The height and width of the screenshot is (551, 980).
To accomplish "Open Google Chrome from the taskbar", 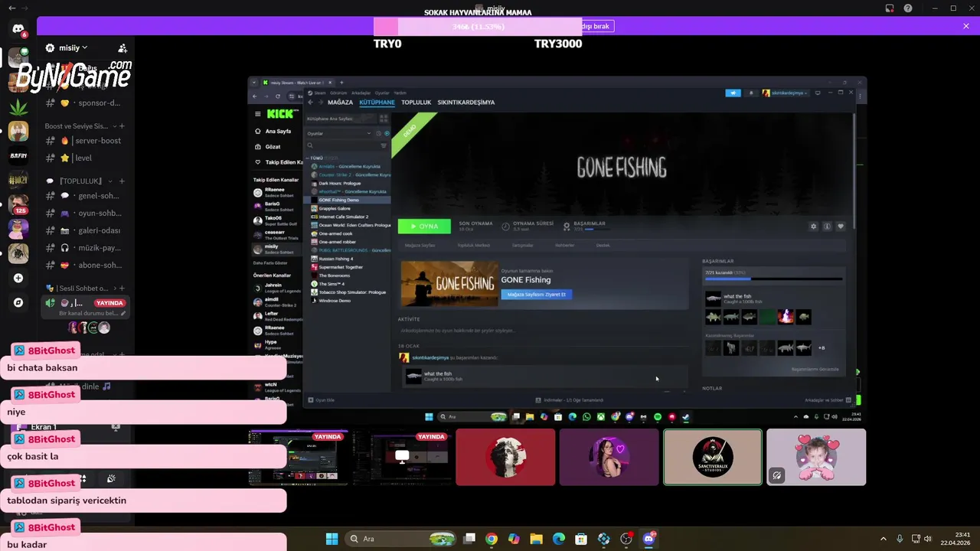I will click(x=492, y=539).
